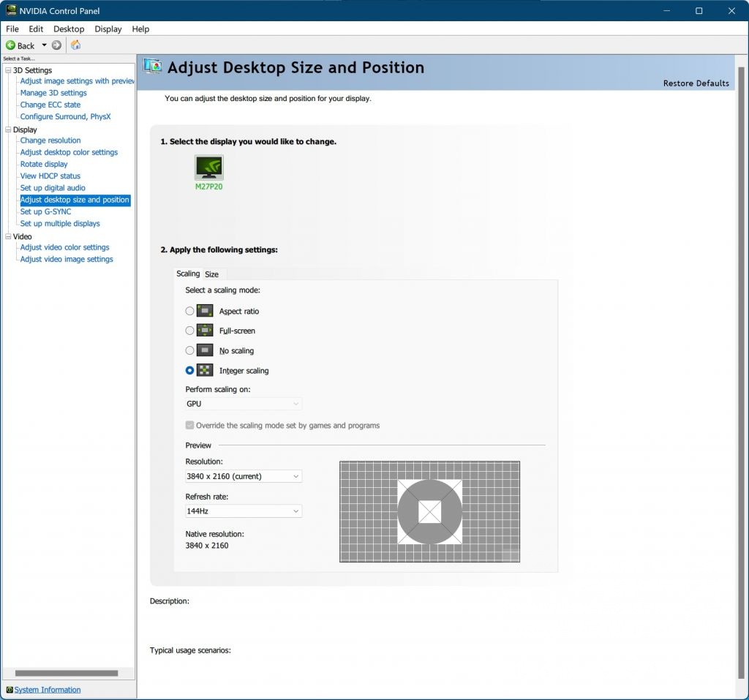The image size is (749, 700).
Task: Click the Forward arrow toolbar icon
Action: (56, 45)
